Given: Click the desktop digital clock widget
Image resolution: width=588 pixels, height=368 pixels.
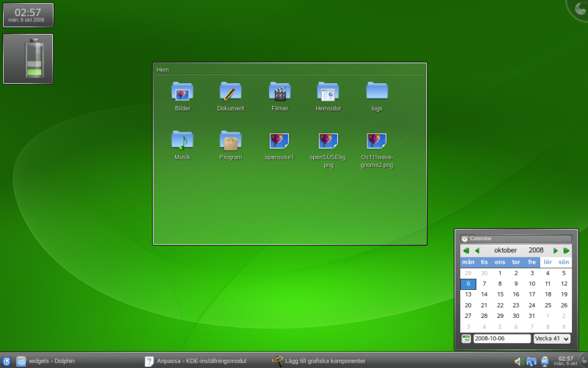Looking at the screenshot, I should tap(28, 15).
